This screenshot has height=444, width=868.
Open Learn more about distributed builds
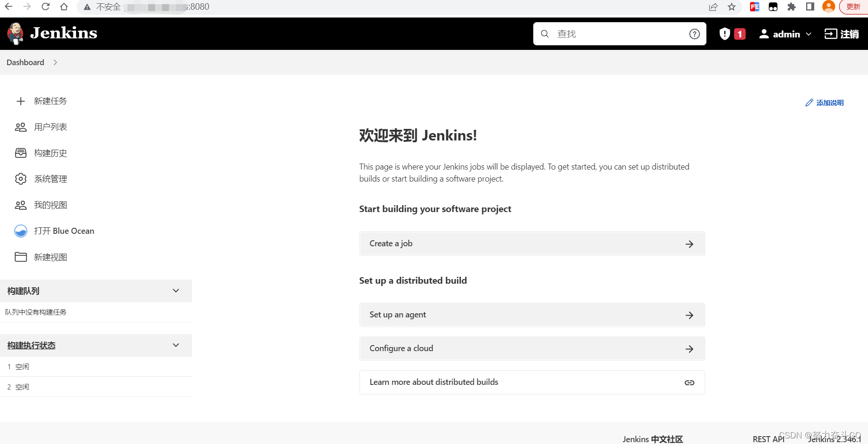[532, 382]
